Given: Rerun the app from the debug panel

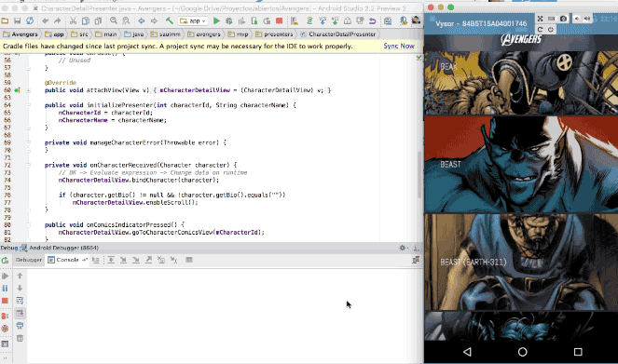Looking at the screenshot, I should [x=5, y=260].
